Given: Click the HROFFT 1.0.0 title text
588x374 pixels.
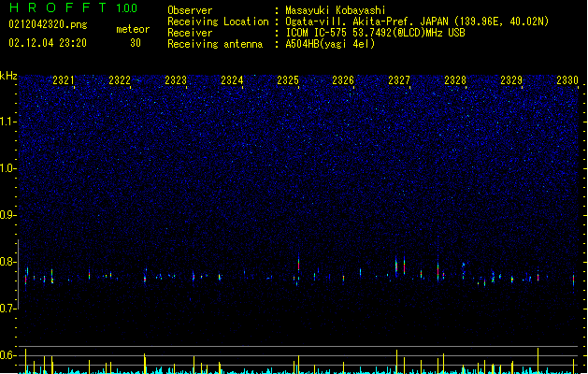Looking at the screenshot, I should click(74, 7).
